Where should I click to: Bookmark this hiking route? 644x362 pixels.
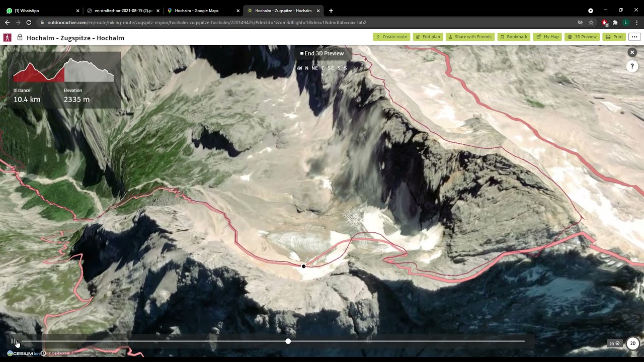tap(514, 37)
